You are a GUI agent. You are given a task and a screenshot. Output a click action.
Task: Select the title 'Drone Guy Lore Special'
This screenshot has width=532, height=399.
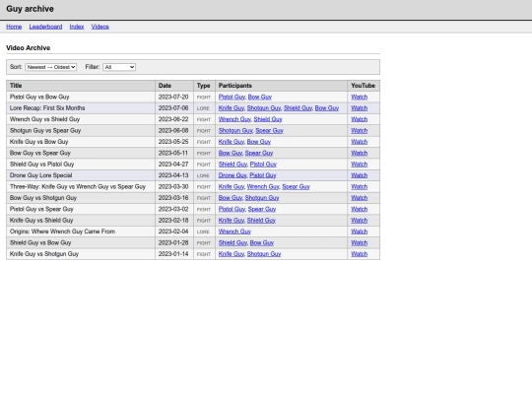click(x=41, y=175)
